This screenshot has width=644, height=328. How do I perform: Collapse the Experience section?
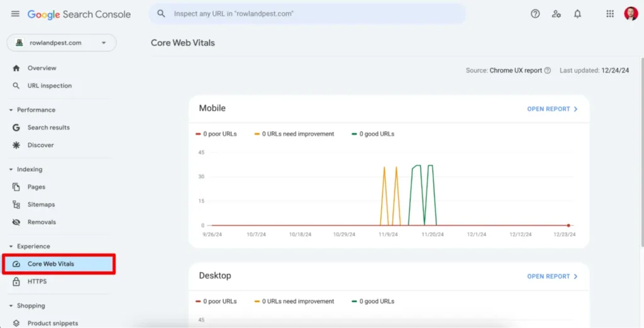pyautogui.click(x=11, y=247)
